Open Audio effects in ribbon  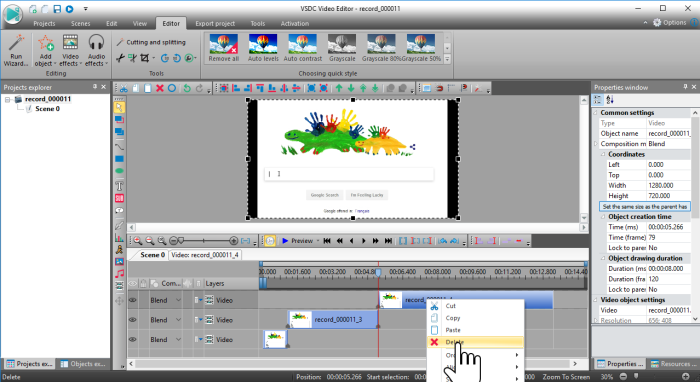click(96, 50)
